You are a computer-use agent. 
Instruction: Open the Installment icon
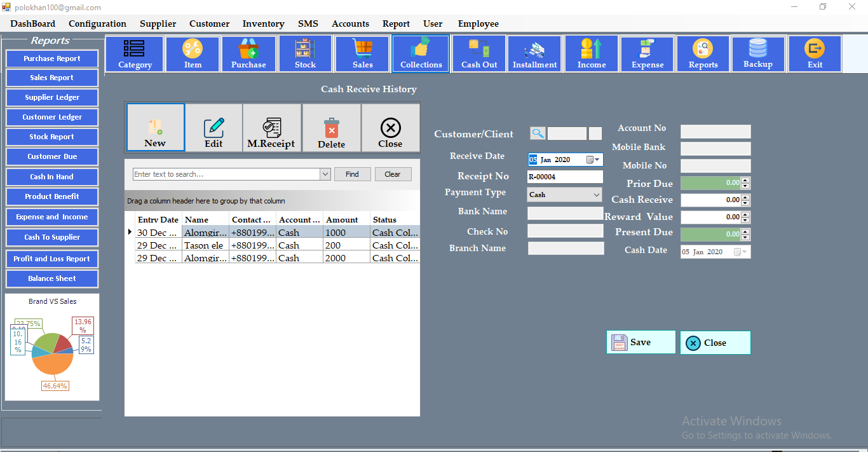coord(534,53)
